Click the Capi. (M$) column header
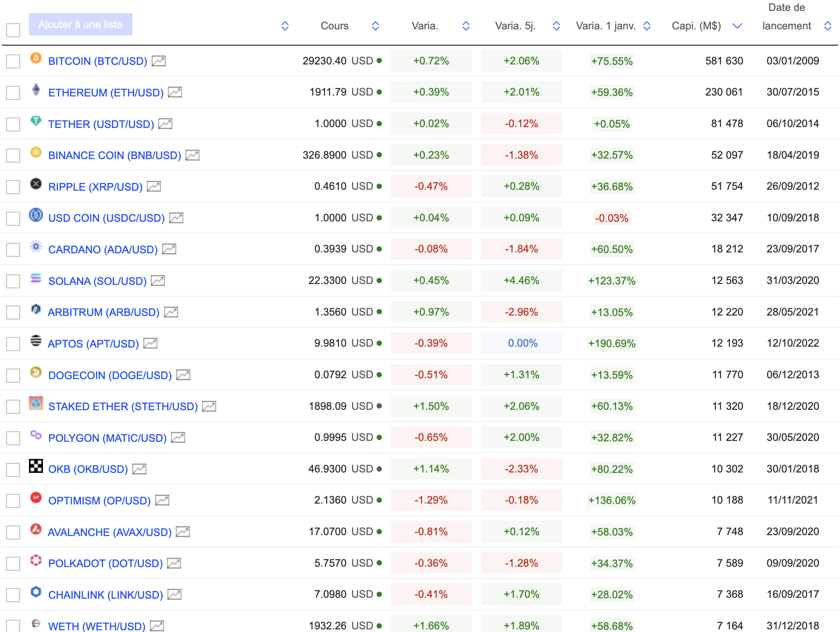 (x=696, y=26)
